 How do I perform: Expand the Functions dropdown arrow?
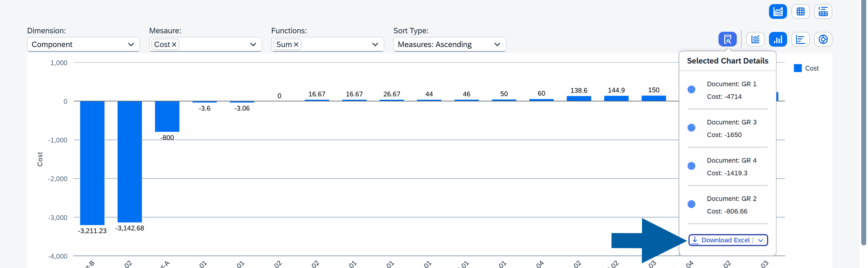click(x=375, y=45)
